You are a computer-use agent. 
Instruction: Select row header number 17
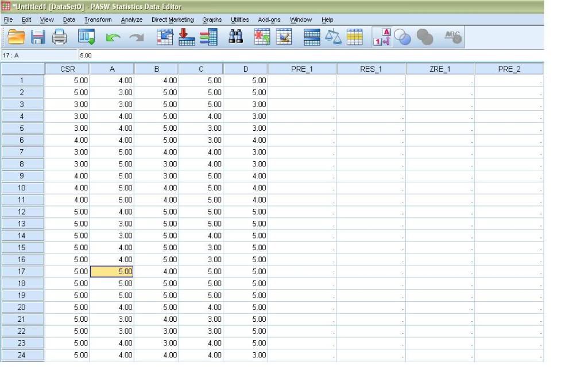[22, 271]
